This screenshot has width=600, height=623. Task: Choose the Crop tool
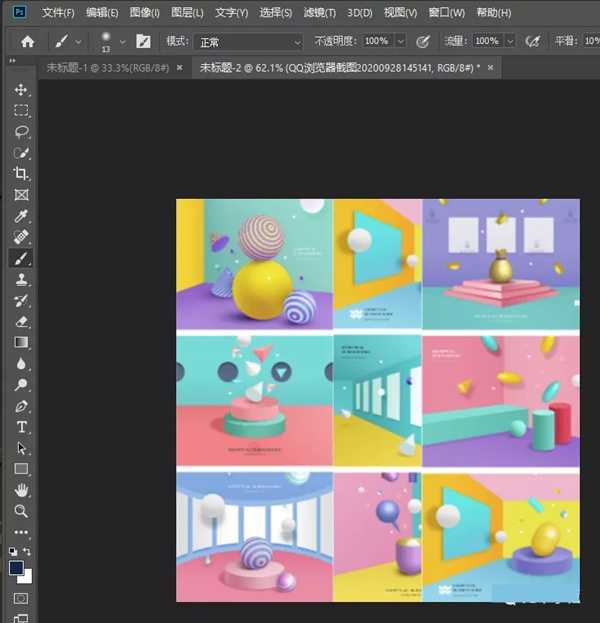click(21, 174)
